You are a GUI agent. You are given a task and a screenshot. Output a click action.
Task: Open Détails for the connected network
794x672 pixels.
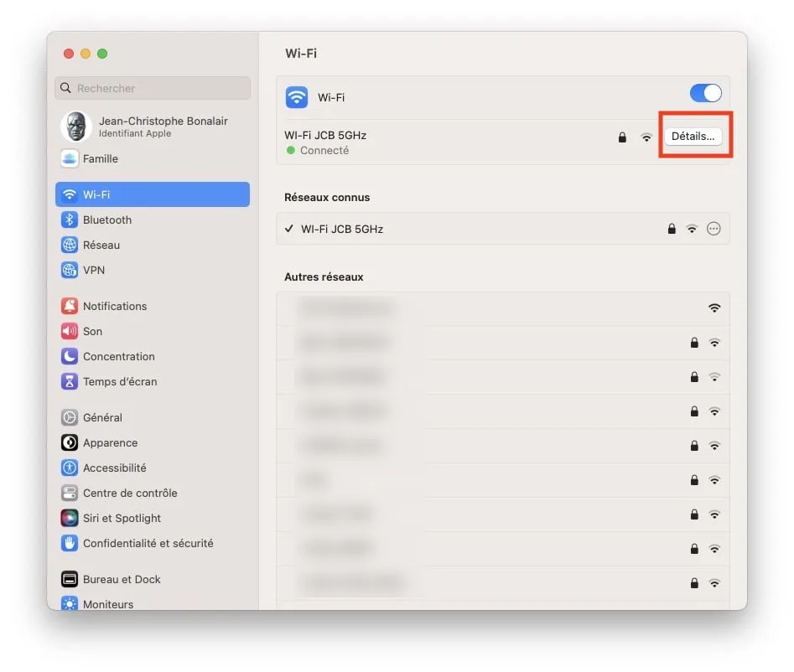[x=693, y=136]
